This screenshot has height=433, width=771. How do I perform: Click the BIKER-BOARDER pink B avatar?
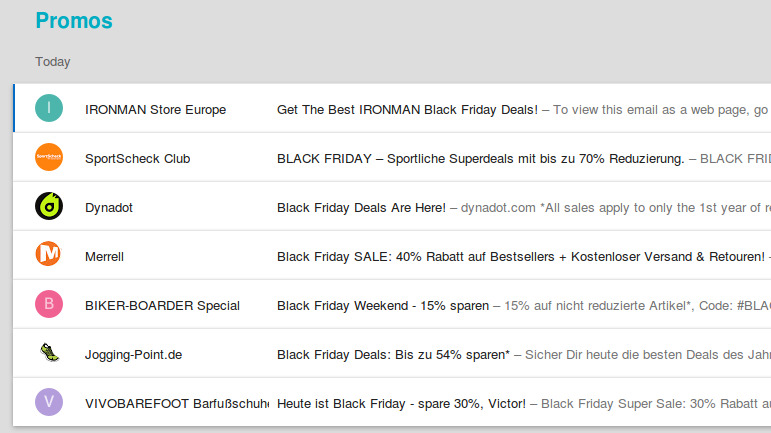pos(49,304)
